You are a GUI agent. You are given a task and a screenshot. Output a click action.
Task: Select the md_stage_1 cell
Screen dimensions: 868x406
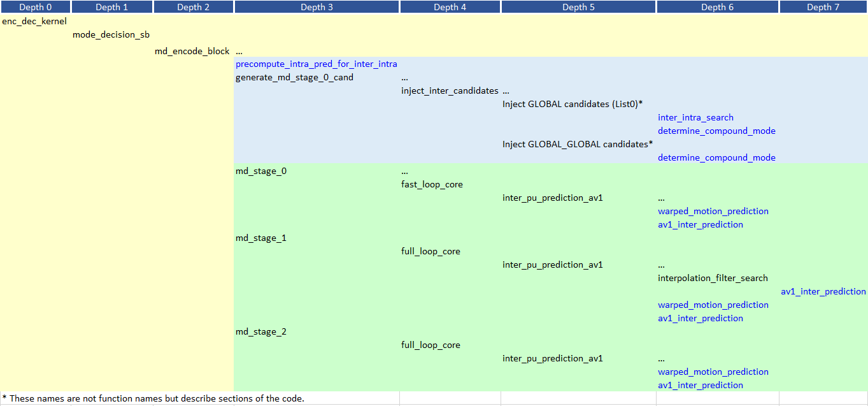261,238
